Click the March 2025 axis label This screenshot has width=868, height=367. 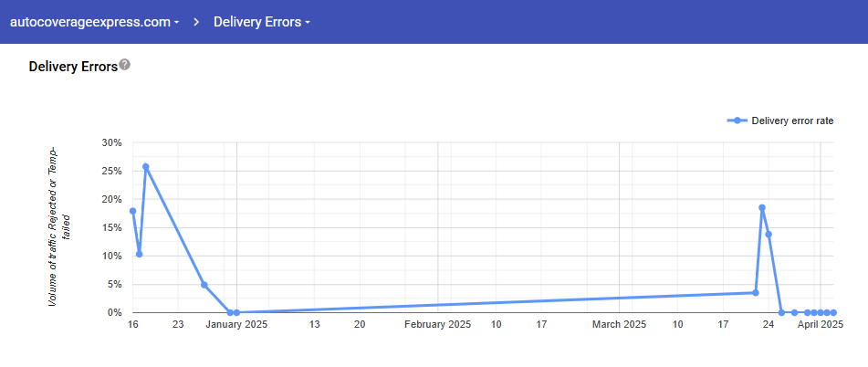[x=619, y=324]
